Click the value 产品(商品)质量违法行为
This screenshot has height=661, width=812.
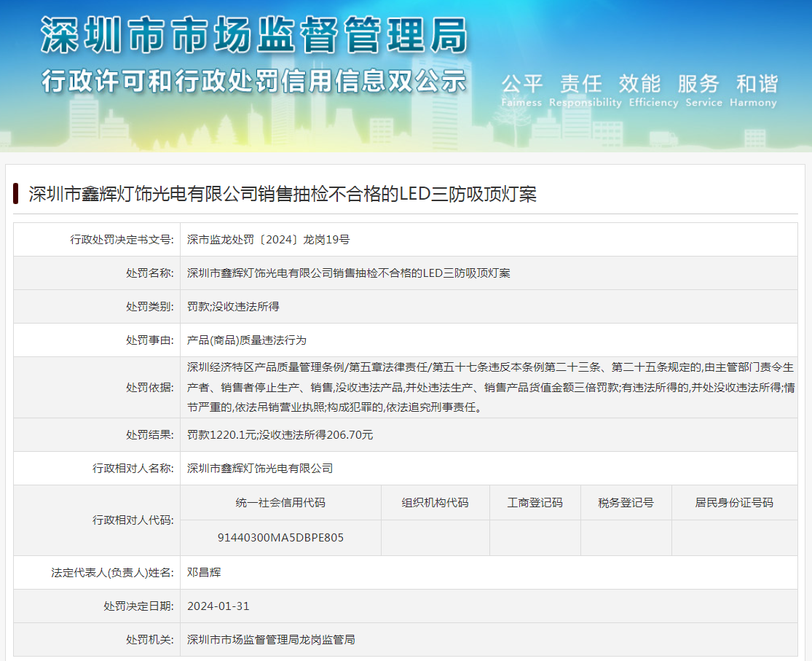click(246, 340)
